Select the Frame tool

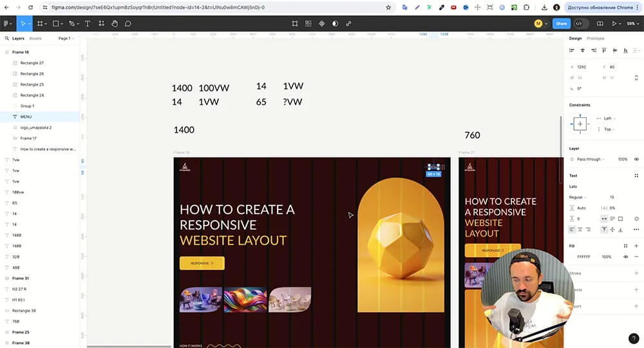[40, 24]
